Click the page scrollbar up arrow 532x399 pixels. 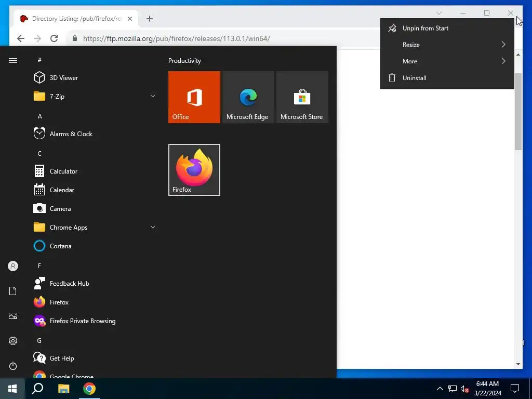[x=518, y=54]
